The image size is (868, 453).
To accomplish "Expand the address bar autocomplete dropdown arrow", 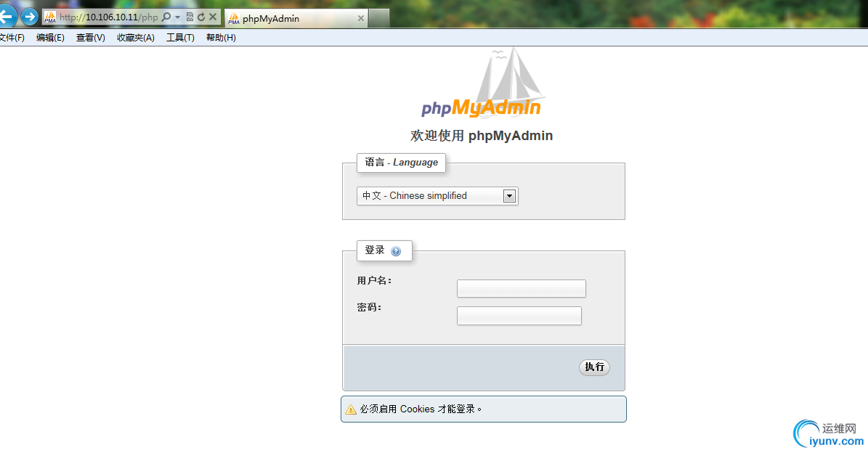I will click(178, 17).
